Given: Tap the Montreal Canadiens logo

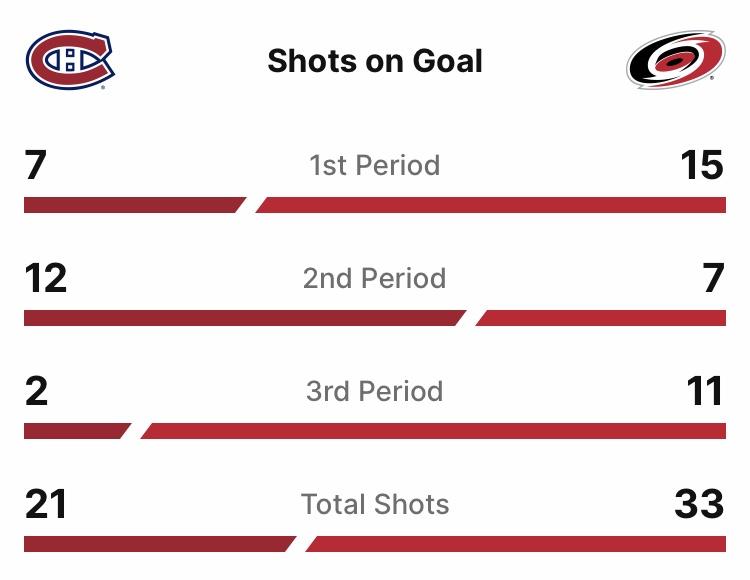Looking at the screenshot, I should [69, 59].
